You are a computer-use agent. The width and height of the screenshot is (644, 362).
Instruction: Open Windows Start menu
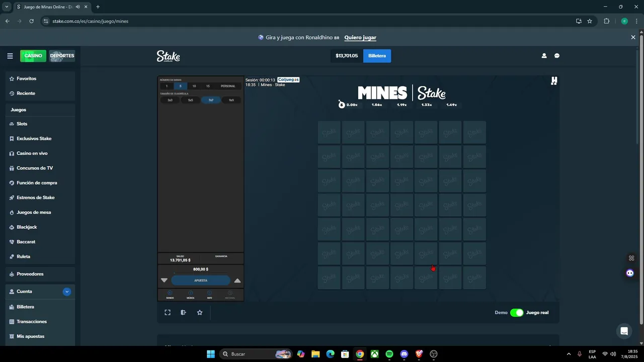coord(211,354)
